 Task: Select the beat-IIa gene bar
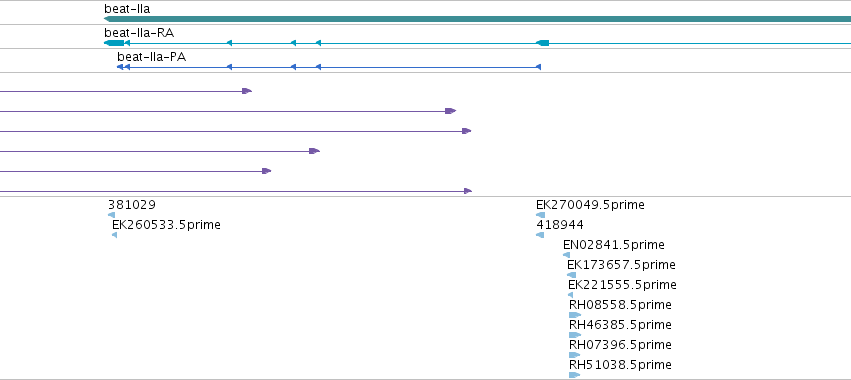(478, 19)
